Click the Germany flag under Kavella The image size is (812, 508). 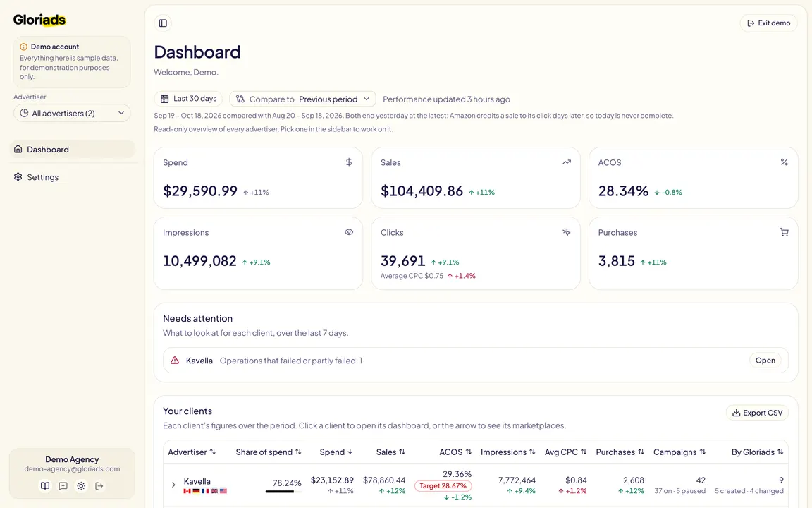[x=196, y=491]
